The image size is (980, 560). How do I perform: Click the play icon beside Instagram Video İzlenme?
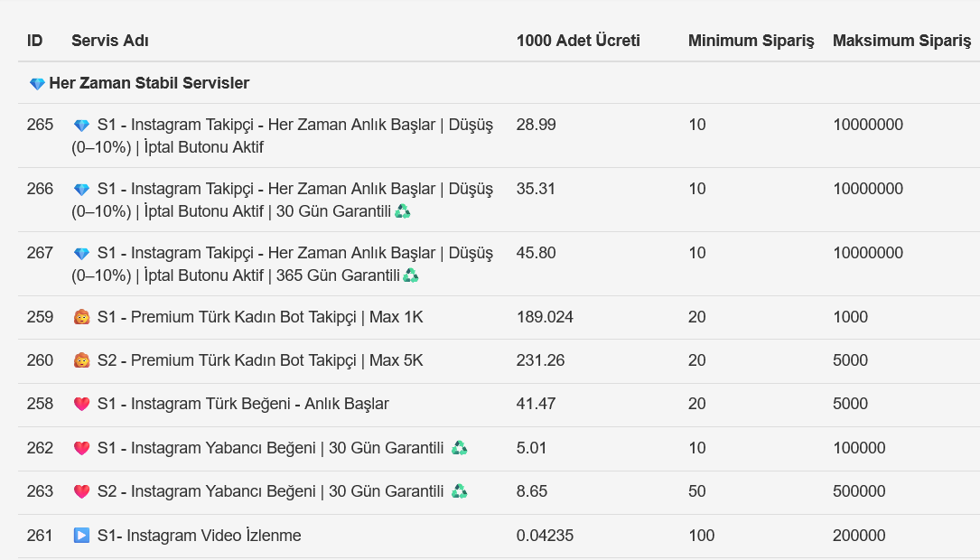(x=81, y=536)
